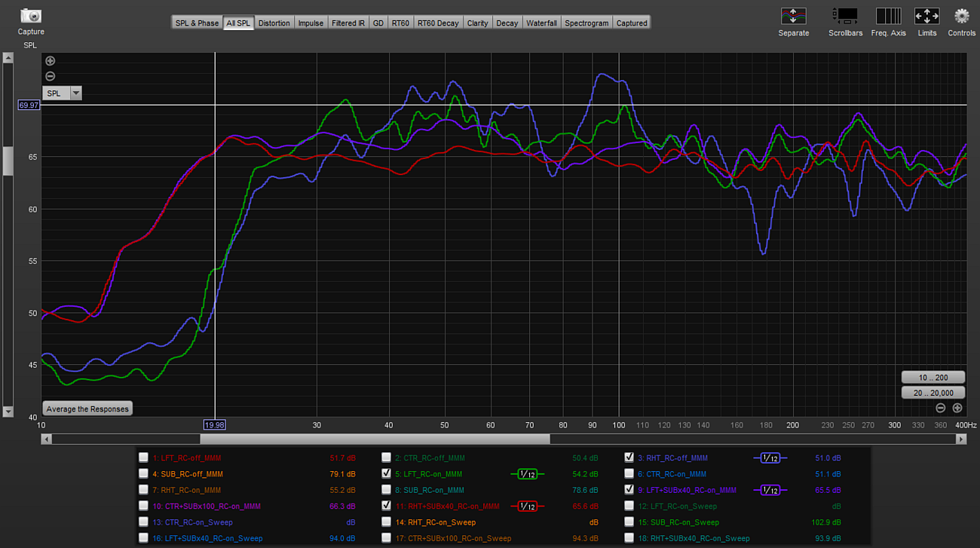The width and height of the screenshot is (980, 548).
Task: Enable the 13: CTR_RC-on_Sweep checkbox
Action: point(143,522)
